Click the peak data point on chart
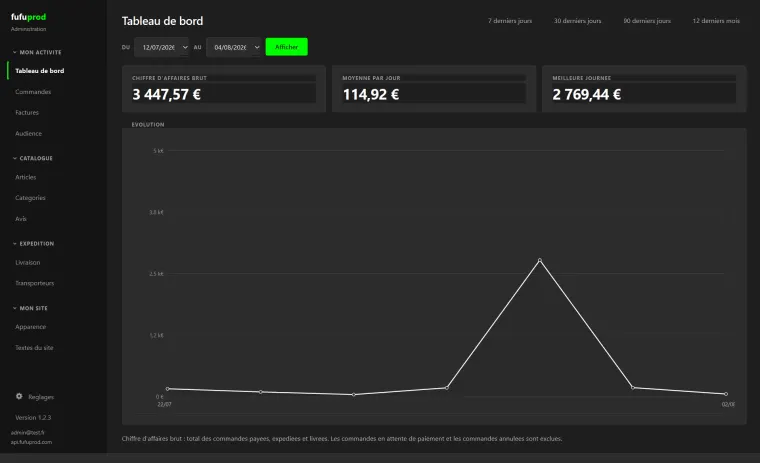Viewport: 760px width, 463px height. [x=540, y=260]
